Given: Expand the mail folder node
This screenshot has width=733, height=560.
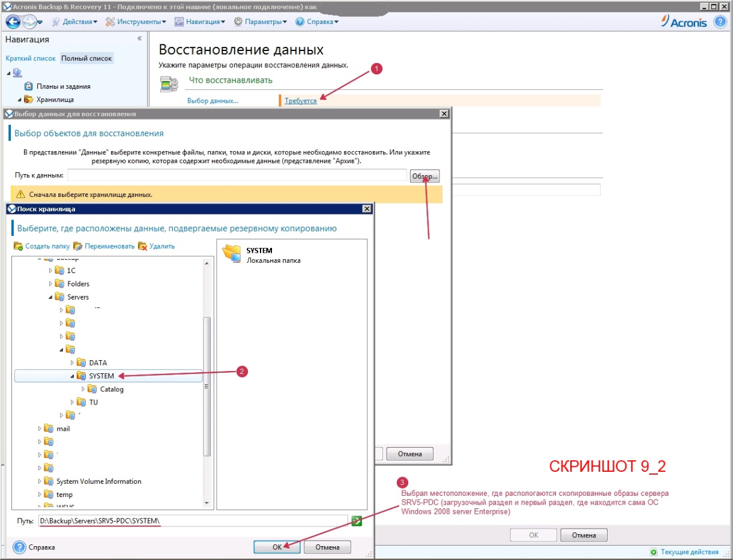Looking at the screenshot, I should pos(40,429).
